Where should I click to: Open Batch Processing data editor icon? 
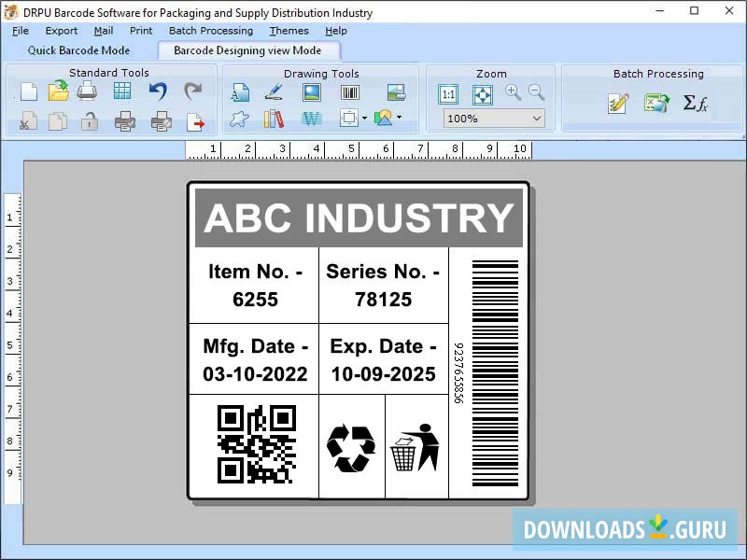pos(616,103)
